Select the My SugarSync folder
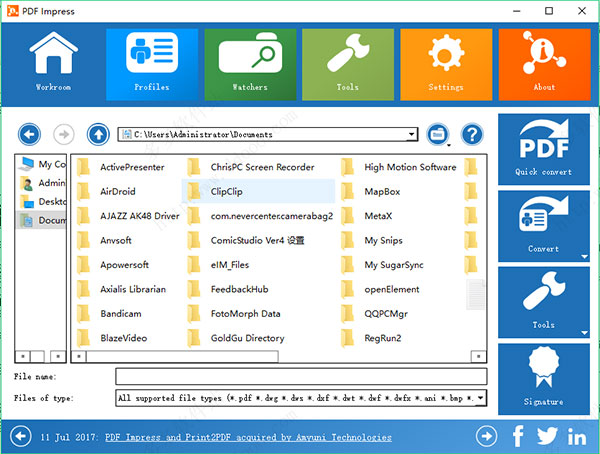Viewport: 600px width, 454px height. pyautogui.click(x=382, y=265)
